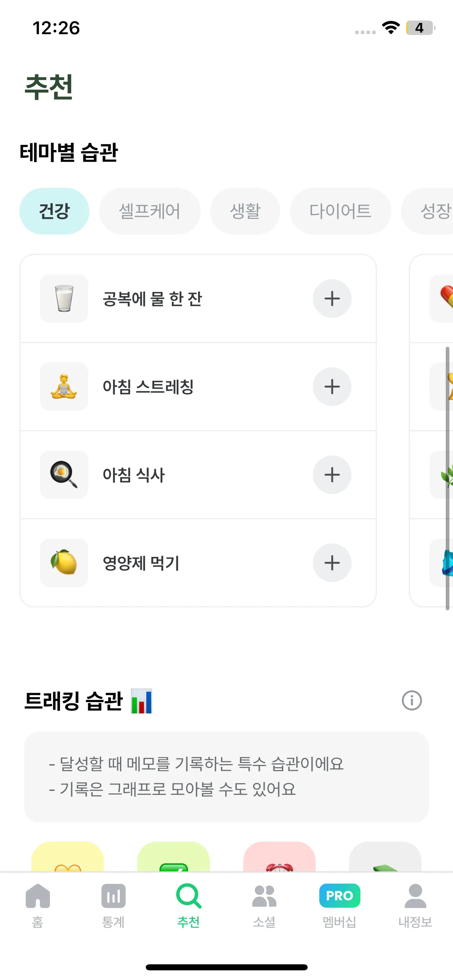Select the 다이어트 theme chip

(340, 211)
